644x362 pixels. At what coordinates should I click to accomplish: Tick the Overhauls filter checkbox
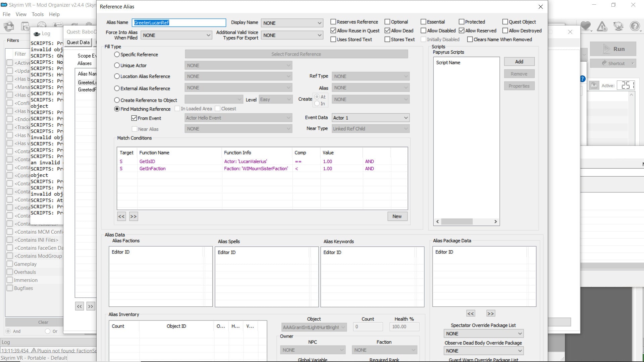click(10, 272)
